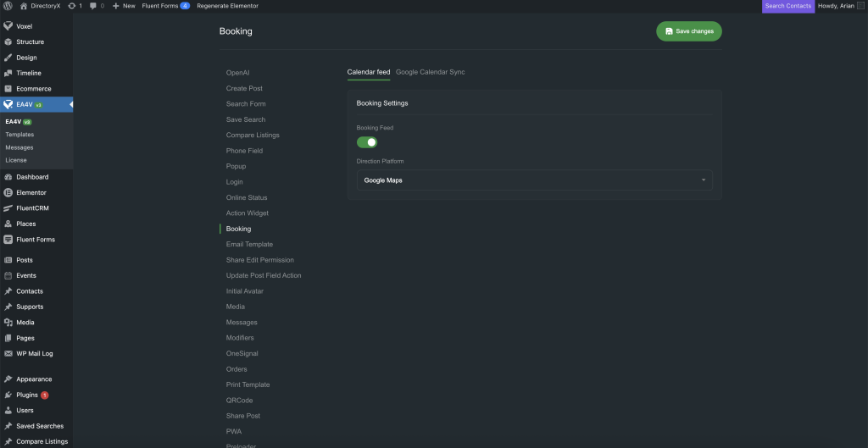Image resolution: width=868 pixels, height=448 pixels.
Task: Select the Calendar feed tab
Action: pyautogui.click(x=369, y=72)
